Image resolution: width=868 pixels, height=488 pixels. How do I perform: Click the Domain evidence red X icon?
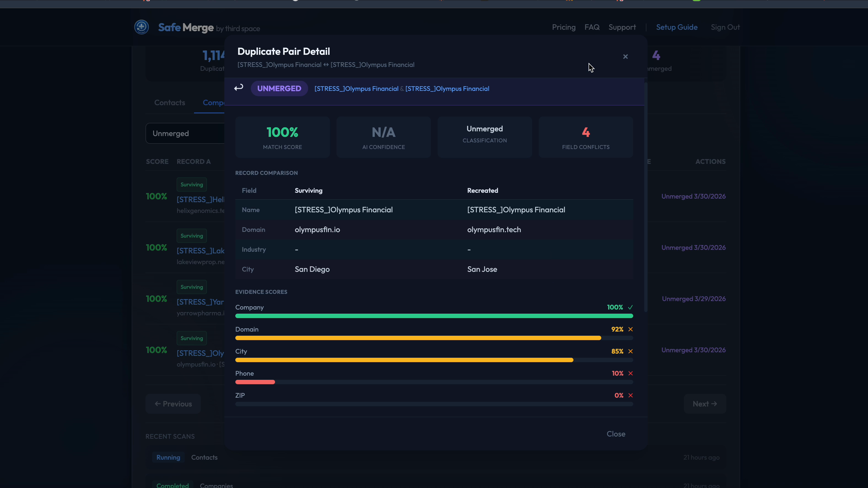[x=630, y=329]
